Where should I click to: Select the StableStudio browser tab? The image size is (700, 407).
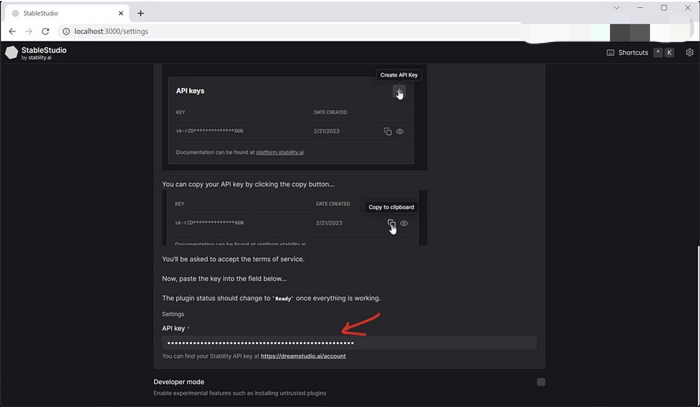point(67,13)
